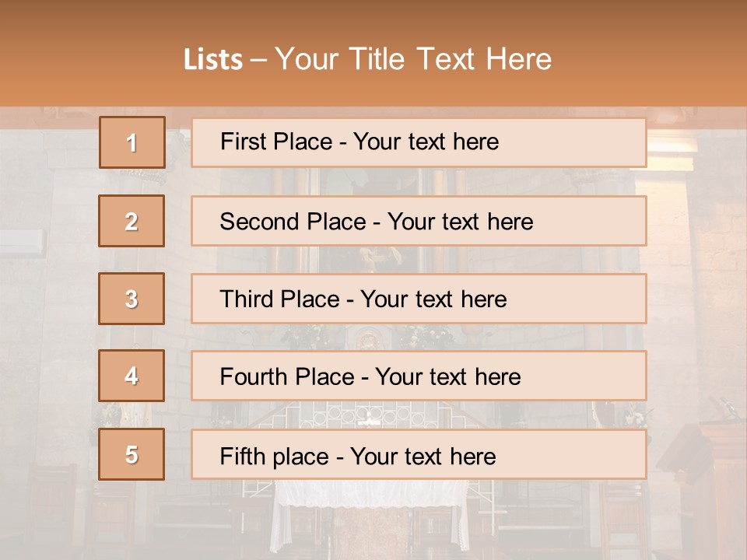
Task: Click the Second Place text bar
Action: pyautogui.click(x=419, y=221)
